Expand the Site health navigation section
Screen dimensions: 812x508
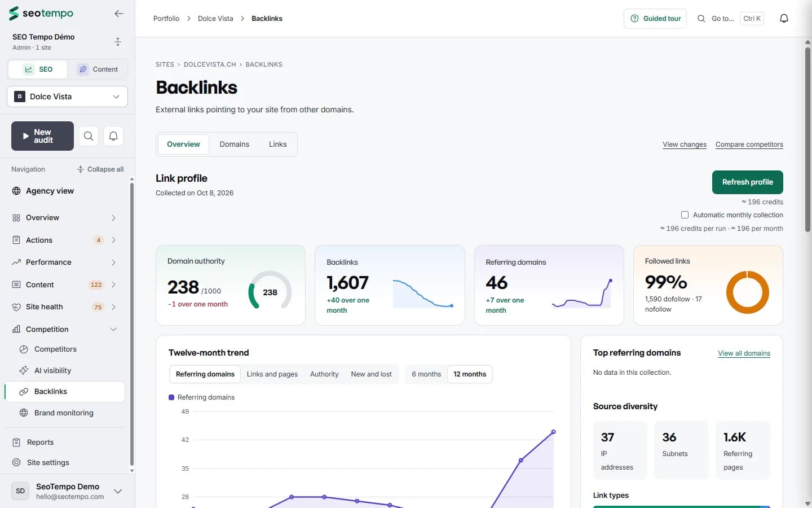[113, 307]
